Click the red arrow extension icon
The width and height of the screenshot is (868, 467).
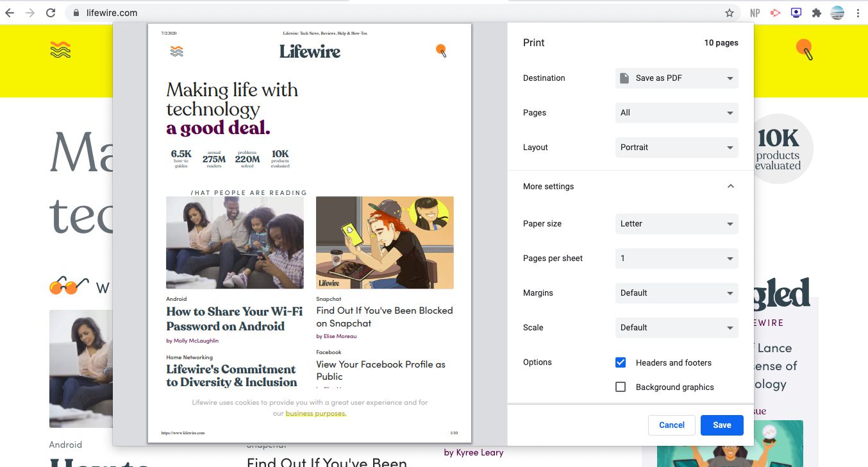coord(776,13)
